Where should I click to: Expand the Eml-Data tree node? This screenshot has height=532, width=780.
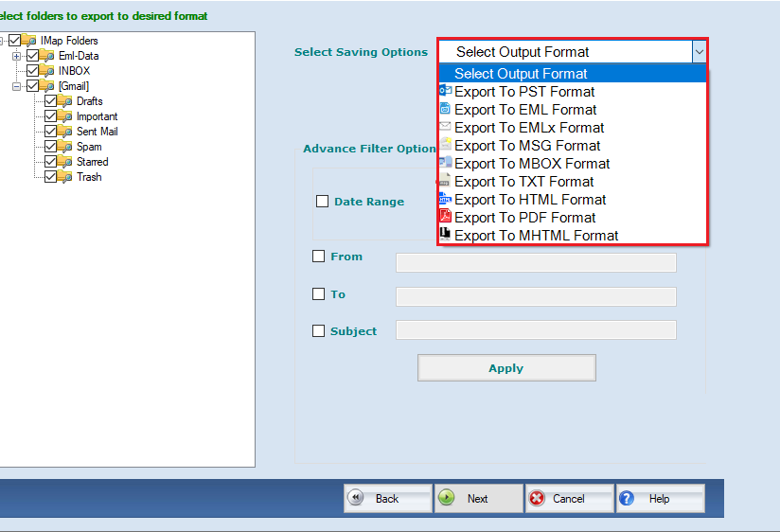(16, 56)
